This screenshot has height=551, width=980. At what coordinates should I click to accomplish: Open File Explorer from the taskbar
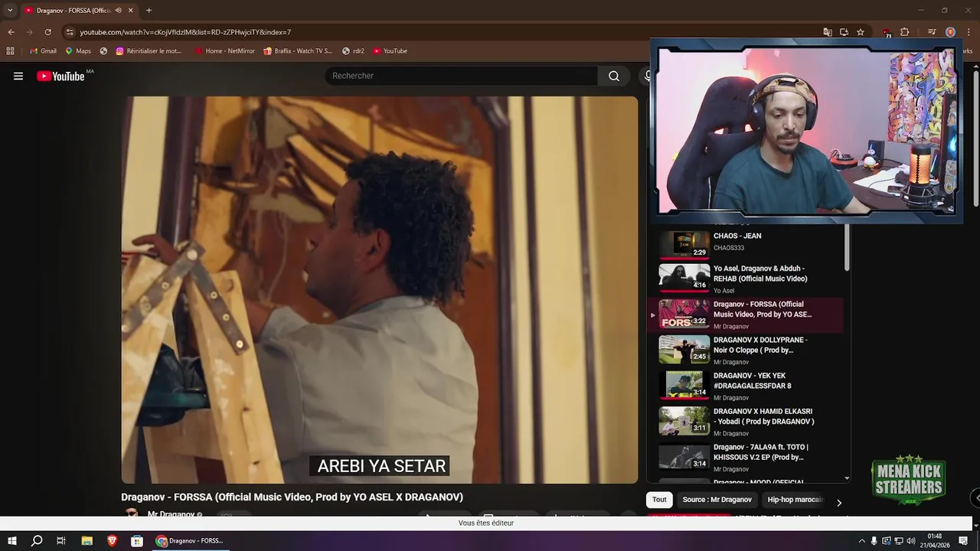pos(87,540)
